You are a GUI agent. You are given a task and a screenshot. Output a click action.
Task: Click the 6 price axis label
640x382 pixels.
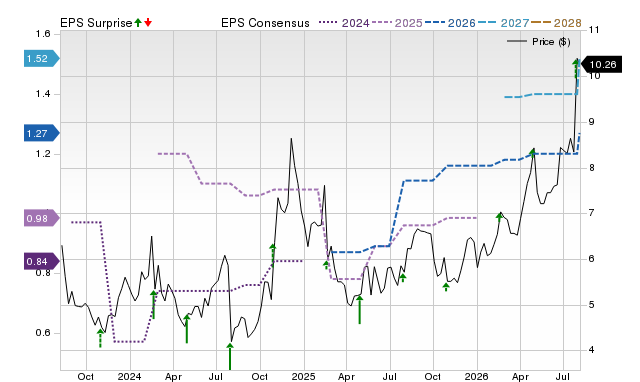pos(591,259)
